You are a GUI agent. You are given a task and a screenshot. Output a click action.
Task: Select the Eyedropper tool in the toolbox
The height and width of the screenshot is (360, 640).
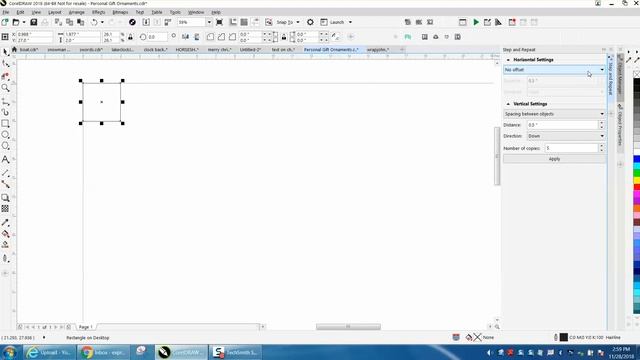click(5, 223)
